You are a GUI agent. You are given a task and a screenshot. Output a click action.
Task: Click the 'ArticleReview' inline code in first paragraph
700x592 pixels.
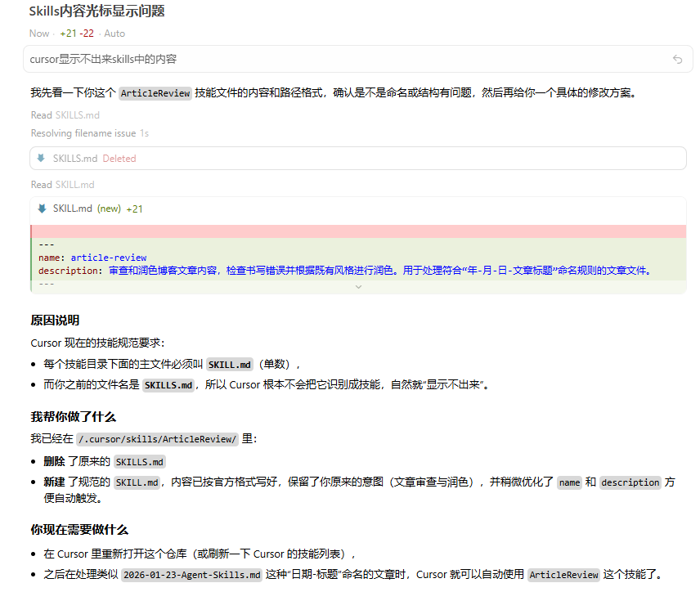155,93
